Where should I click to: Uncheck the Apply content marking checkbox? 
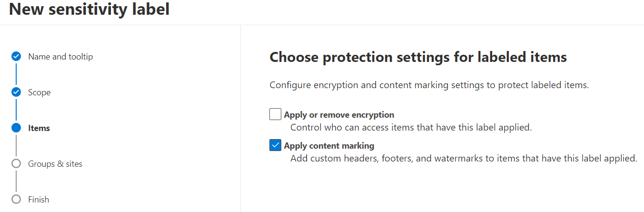coord(275,145)
